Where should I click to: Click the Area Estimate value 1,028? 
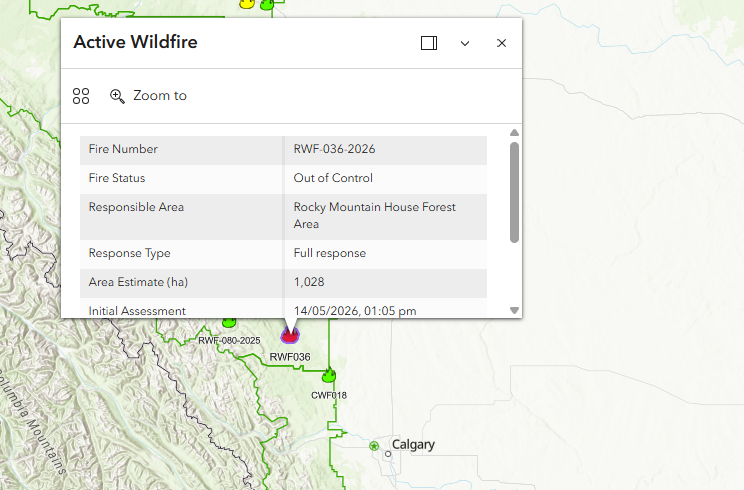309,282
